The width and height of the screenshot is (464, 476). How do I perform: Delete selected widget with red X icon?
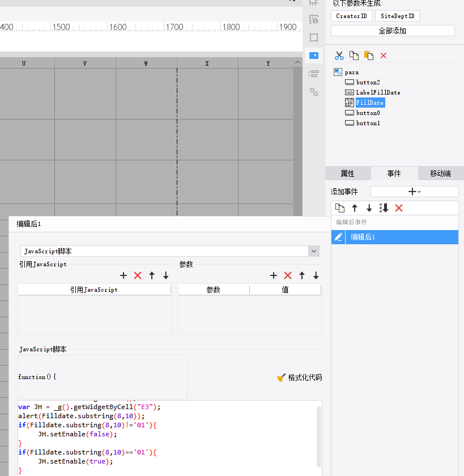[384, 56]
